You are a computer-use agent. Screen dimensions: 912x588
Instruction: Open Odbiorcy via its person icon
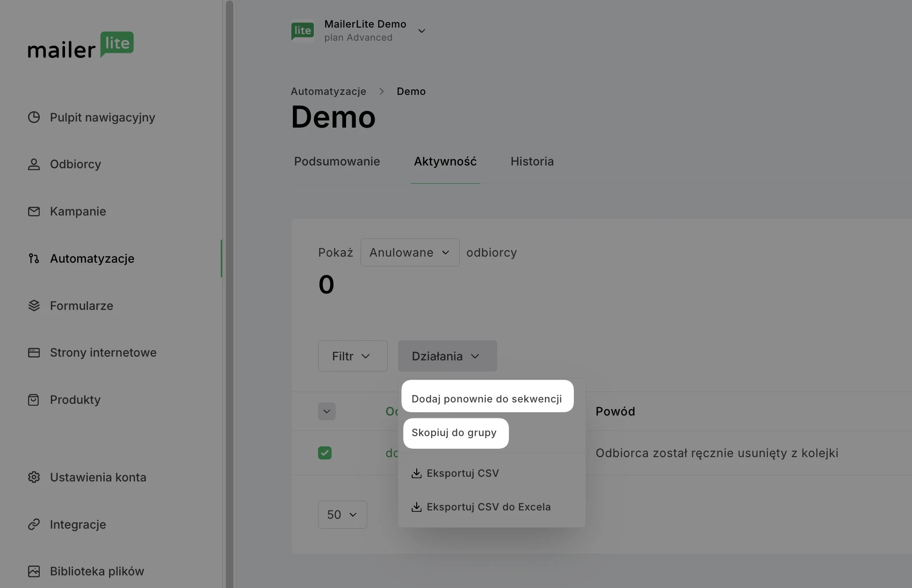pos(34,165)
